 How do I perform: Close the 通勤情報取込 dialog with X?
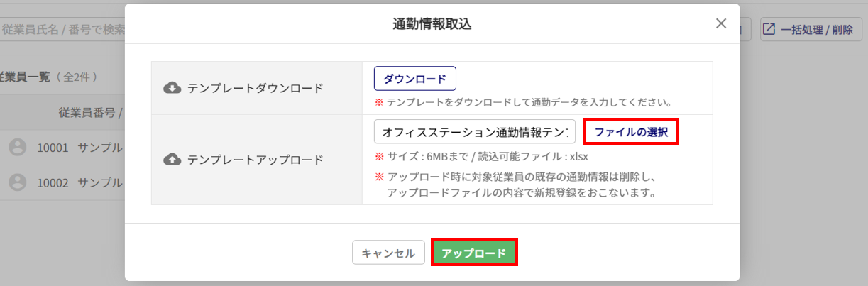[x=721, y=23]
